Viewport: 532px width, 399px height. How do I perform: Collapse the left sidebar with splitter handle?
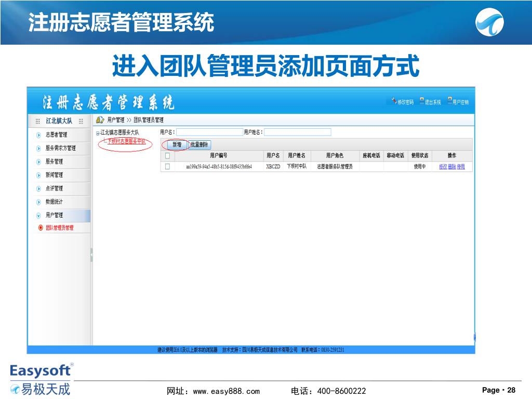point(91,255)
